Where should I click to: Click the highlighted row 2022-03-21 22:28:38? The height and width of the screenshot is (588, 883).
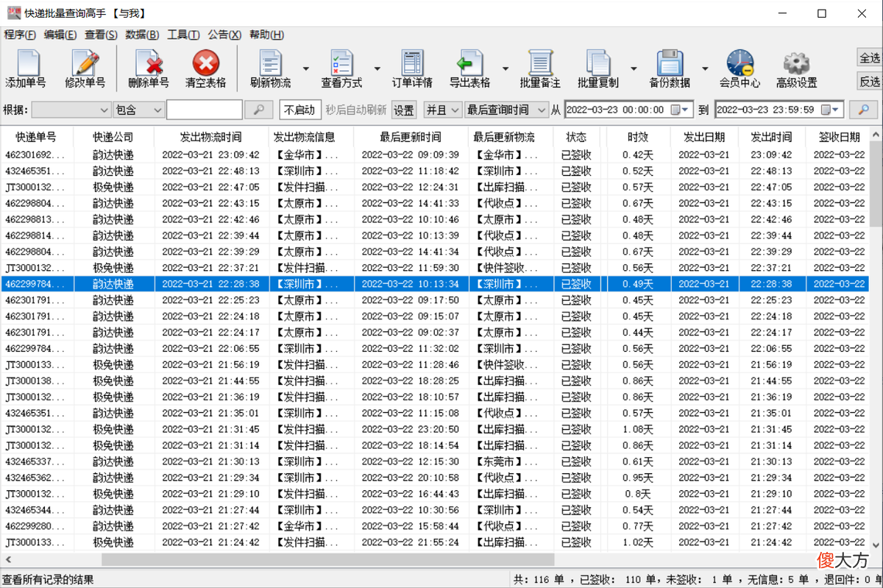(434, 284)
